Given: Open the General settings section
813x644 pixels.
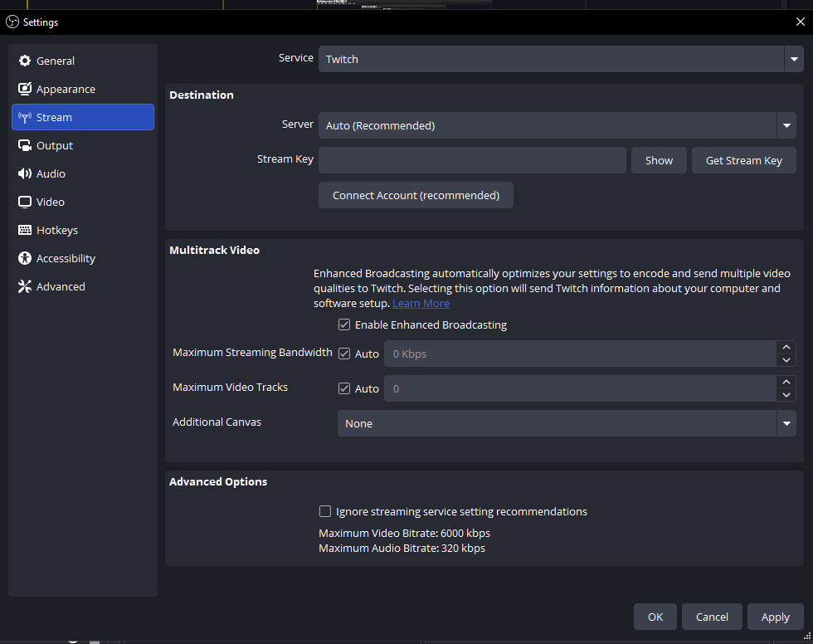Looking at the screenshot, I should (25, 61).
